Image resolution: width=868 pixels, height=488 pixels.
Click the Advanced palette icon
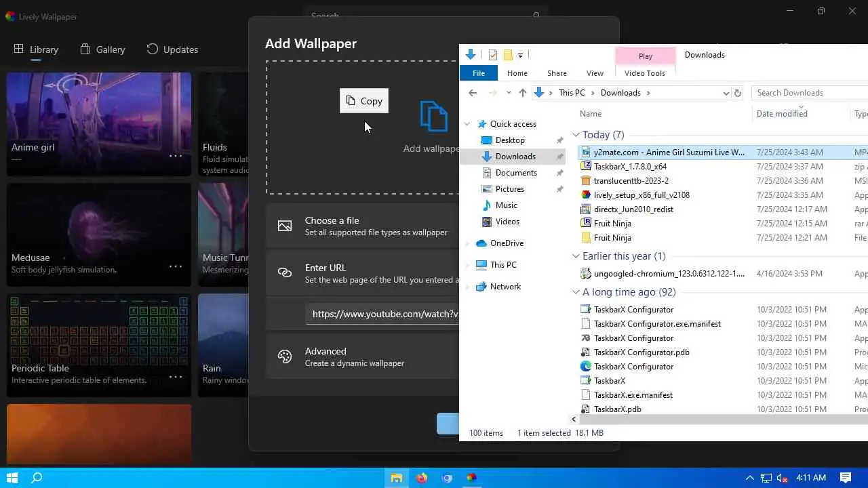[285, 357]
